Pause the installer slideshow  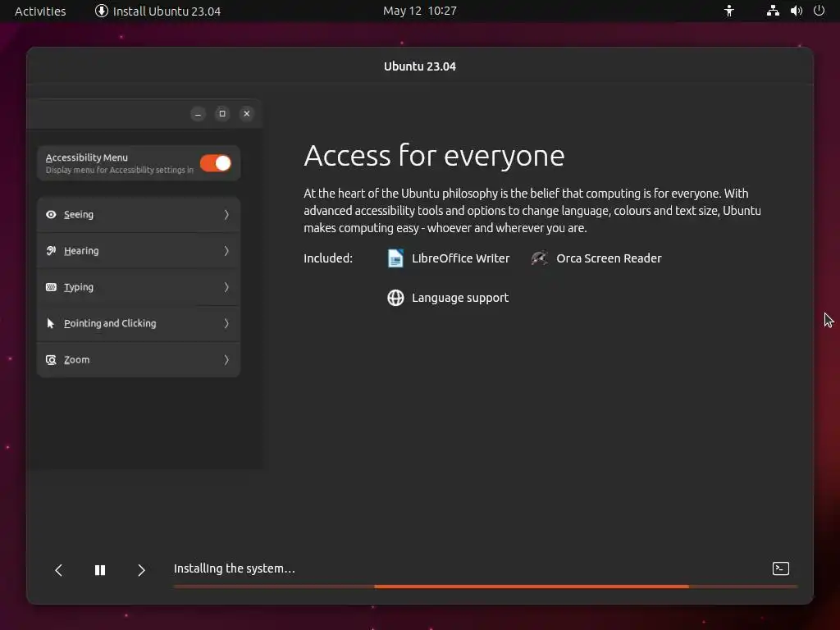pyautogui.click(x=100, y=570)
